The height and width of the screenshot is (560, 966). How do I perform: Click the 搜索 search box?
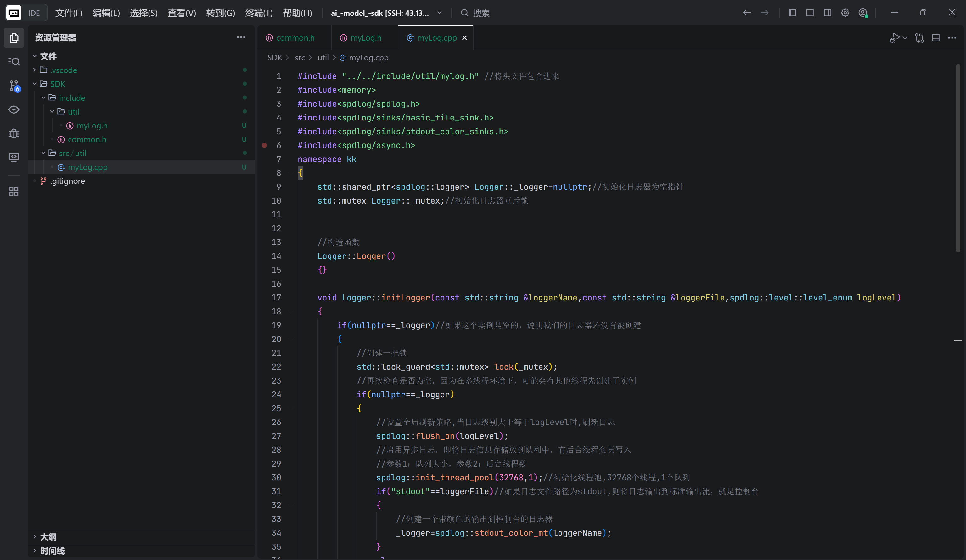481,13
